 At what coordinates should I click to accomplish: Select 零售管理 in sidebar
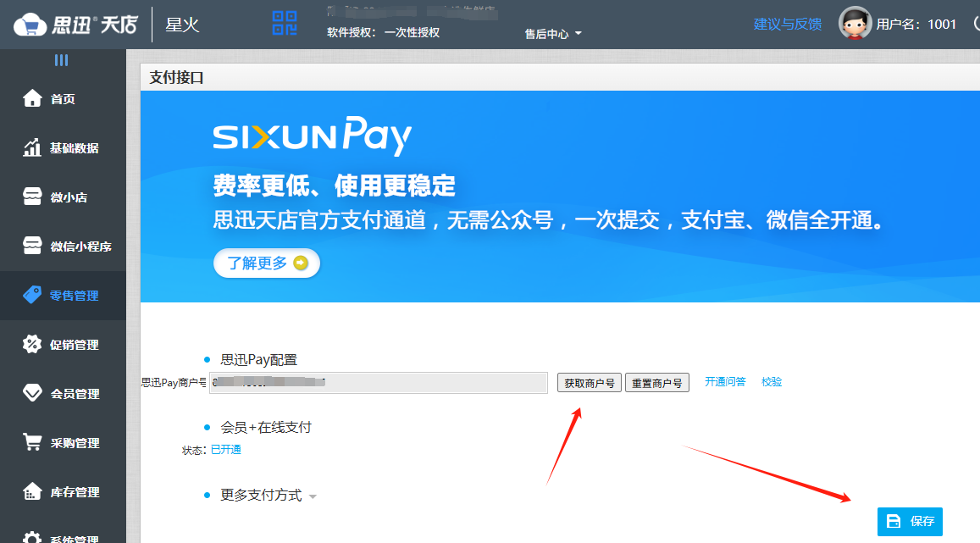click(64, 296)
